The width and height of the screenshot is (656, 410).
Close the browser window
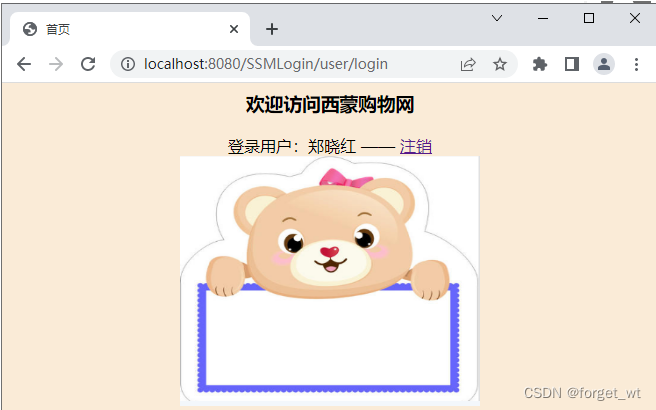(x=635, y=18)
